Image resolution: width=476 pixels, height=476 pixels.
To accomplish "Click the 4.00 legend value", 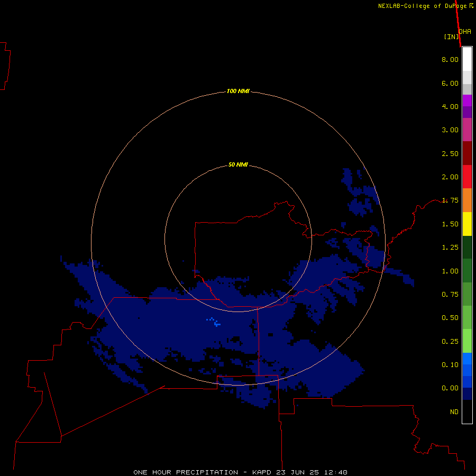I will tap(450, 106).
